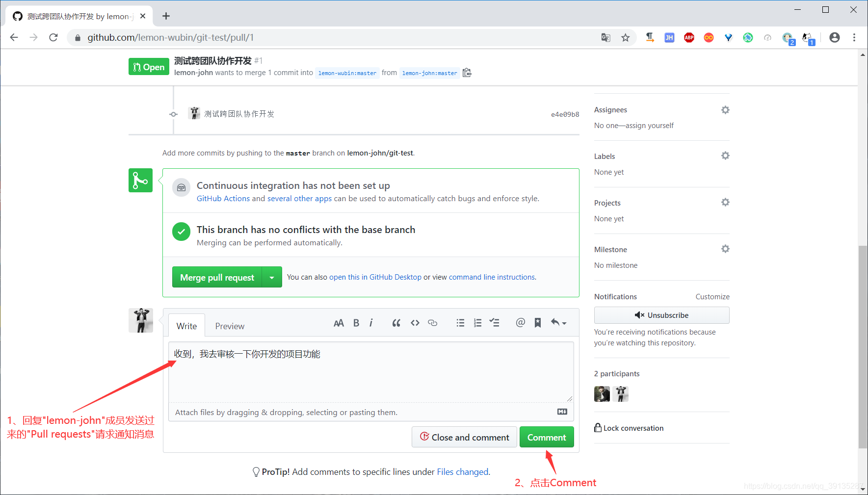
Task: Open the Milestone gear settings
Action: click(x=725, y=249)
